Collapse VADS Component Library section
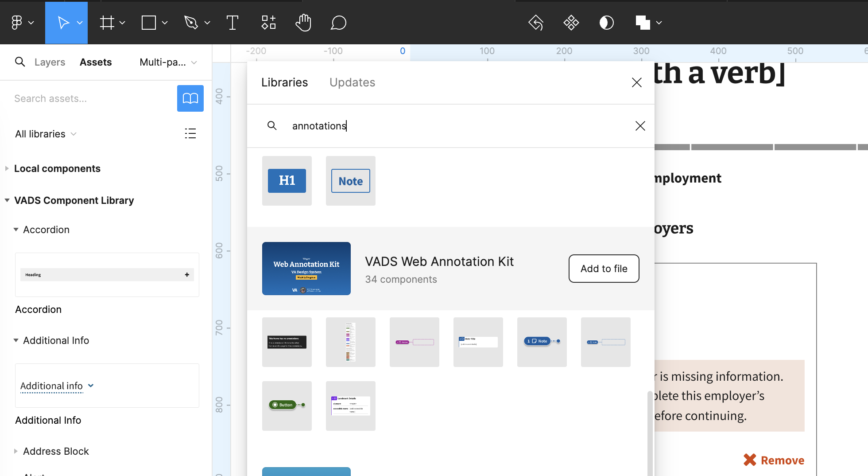Image resolution: width=868 pixels, height=476 pixels. pos(7,200)
